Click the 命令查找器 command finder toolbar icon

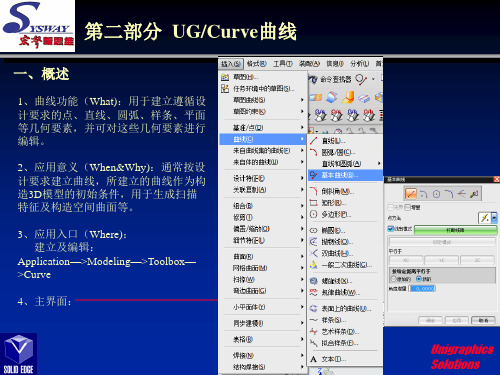pos(313,79)
